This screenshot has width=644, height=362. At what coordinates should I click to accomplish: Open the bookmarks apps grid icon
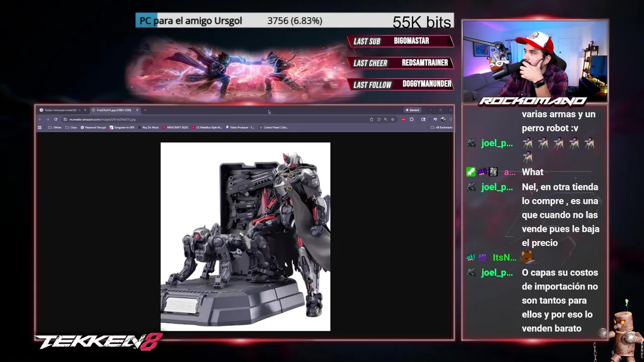(39, 127)
